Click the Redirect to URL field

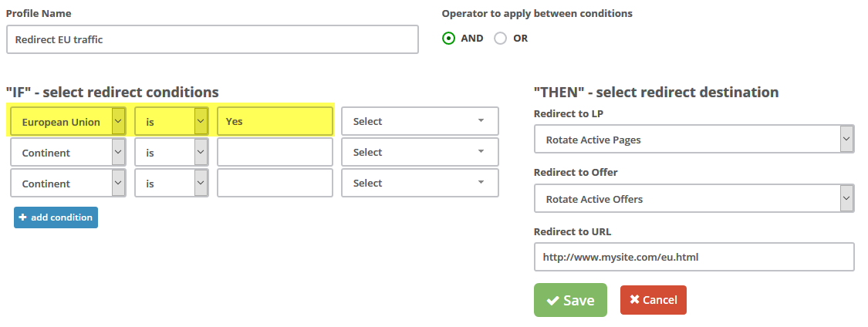694,257
